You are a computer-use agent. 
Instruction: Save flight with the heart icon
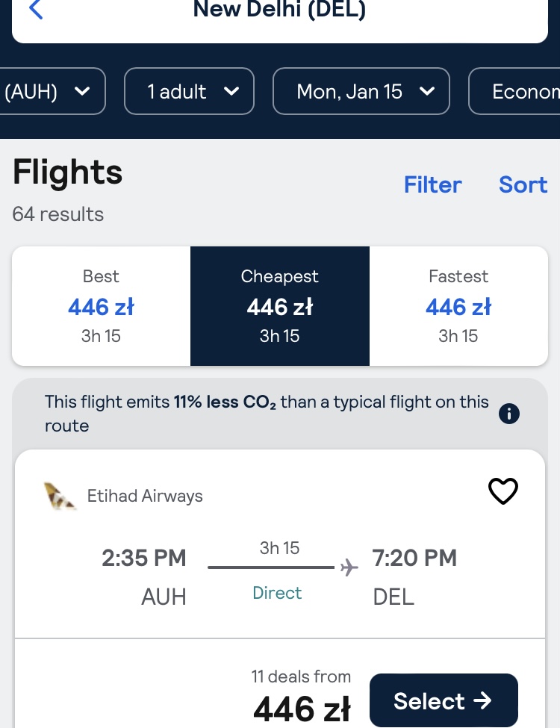(503, 491)
